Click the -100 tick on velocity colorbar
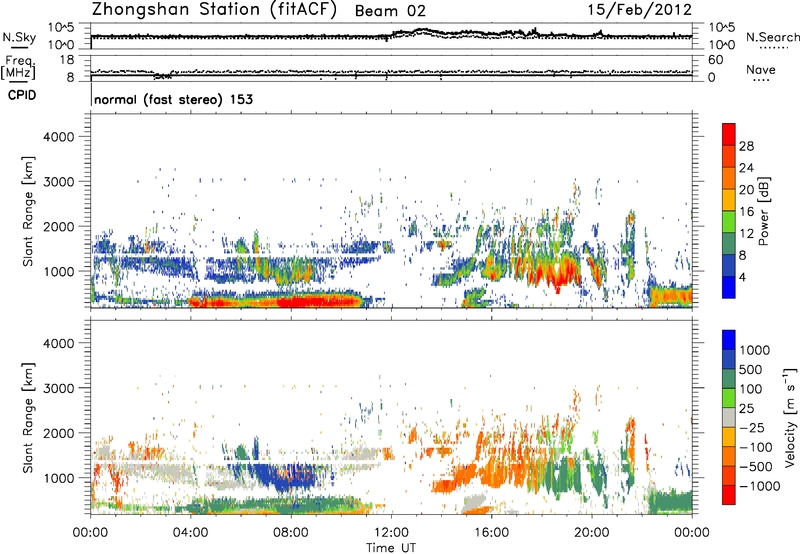The image size is (800, 554). pyautogui.click(x=756, y=447)
